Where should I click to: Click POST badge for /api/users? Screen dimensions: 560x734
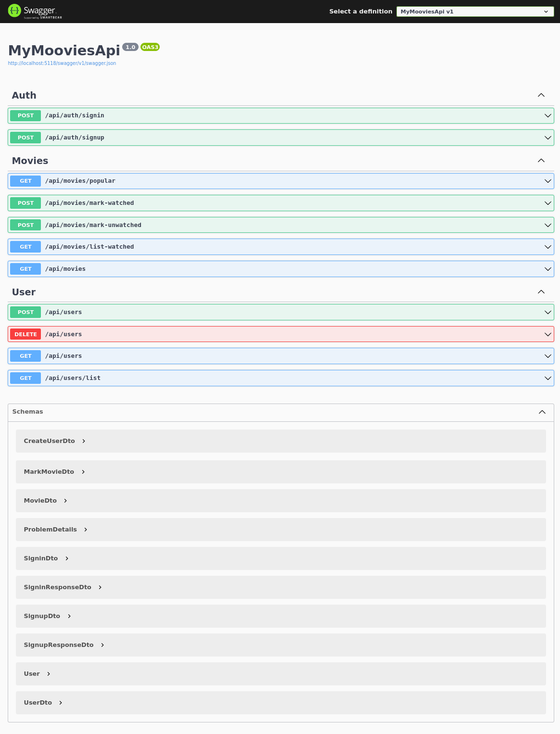25,312
